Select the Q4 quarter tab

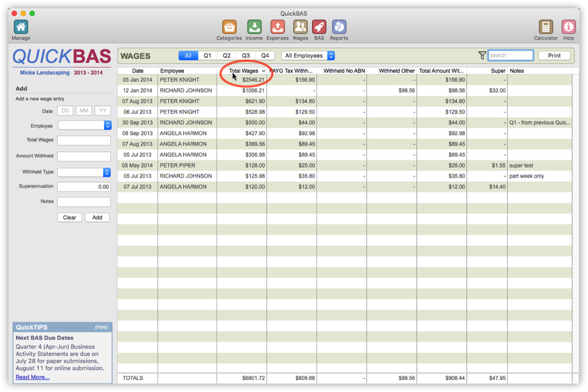coord(265,55)
